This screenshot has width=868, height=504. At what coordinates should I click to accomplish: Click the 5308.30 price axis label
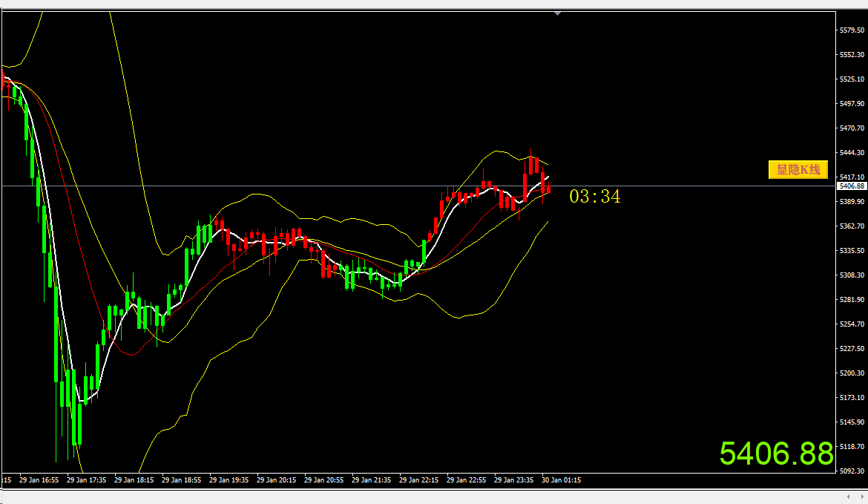point(852,275)
